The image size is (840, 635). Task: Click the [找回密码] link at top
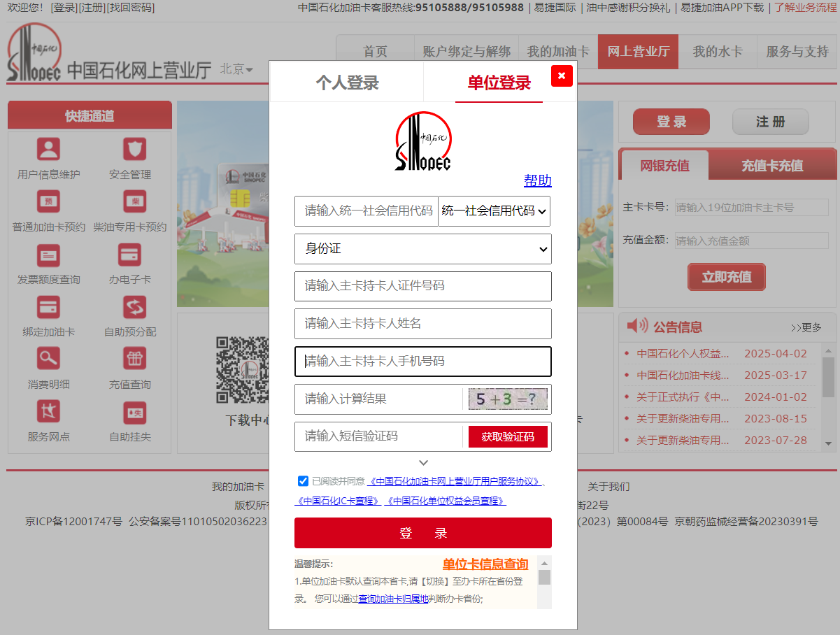point(130,8)
